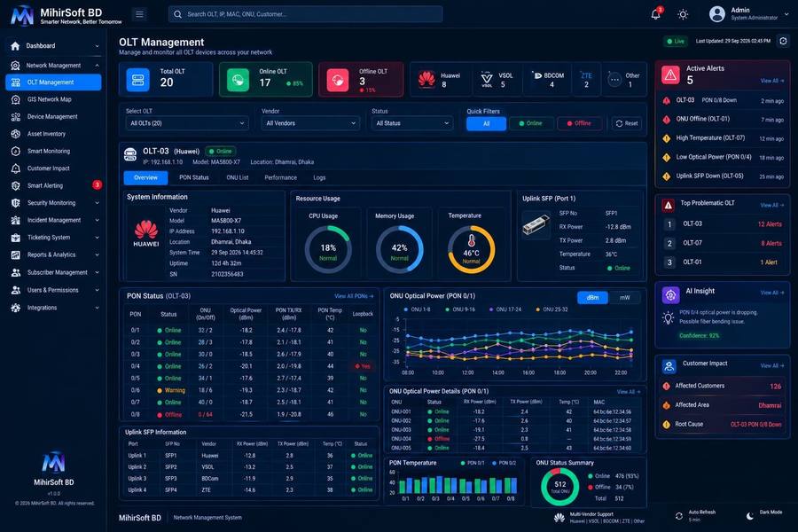Click the Ticketing System icon
Image resolution: width=798 pixels, height=532 pixels.
click(x=16, y=238)
